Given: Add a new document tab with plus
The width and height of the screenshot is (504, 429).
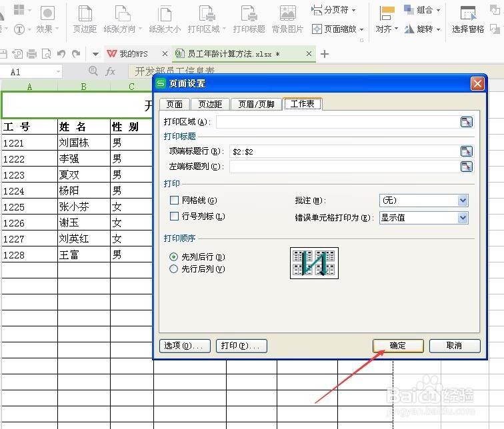Looking at the screenshot, I should (x=325, y=53).
